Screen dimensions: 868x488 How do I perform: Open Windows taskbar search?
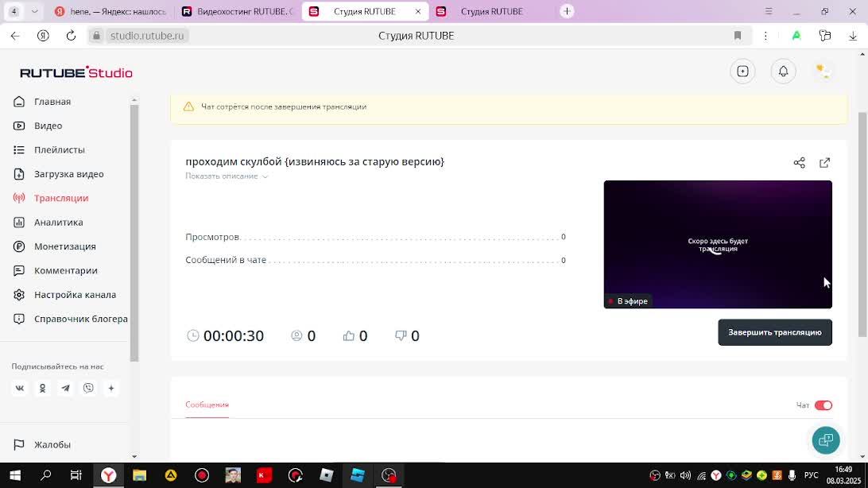[46, 475]
